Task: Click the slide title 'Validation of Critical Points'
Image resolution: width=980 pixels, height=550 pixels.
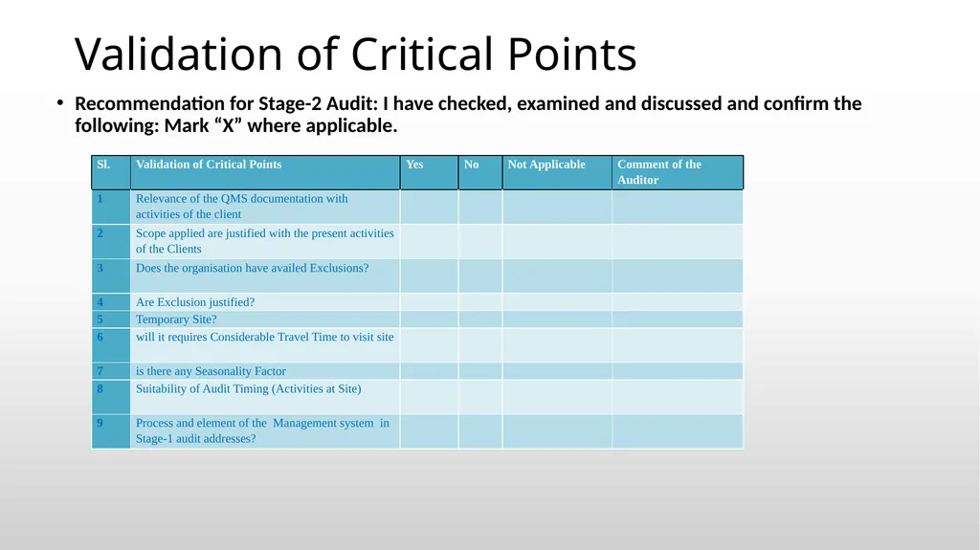Action: pyautogui.click(x=355, y=54)
